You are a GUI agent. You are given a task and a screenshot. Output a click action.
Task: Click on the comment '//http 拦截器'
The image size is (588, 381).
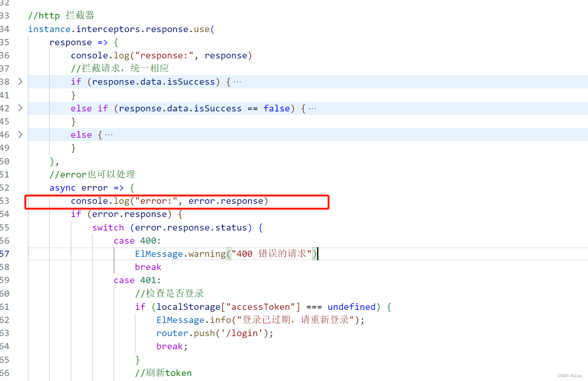(61, 15)
